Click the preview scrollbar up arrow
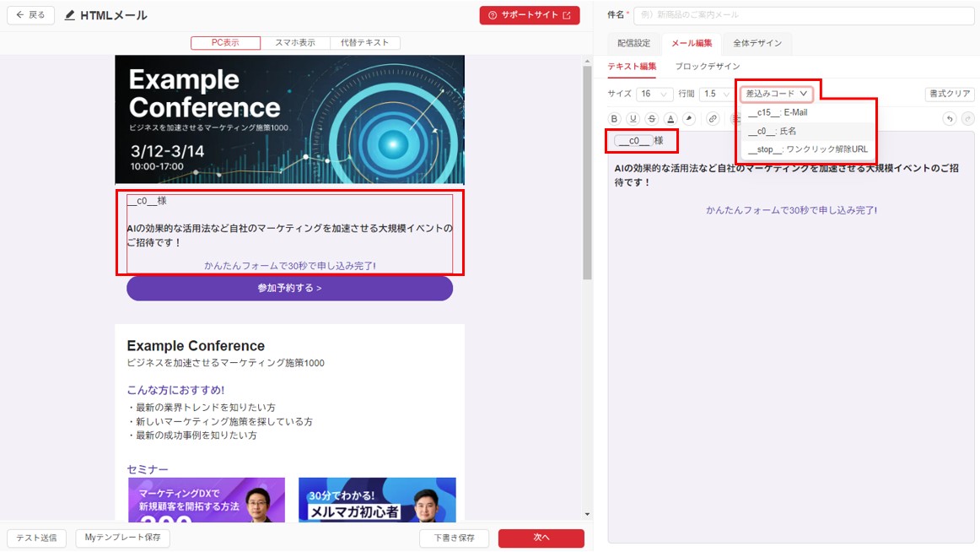This screenshot has width=980, height=552. pyautogui.click(x=587, y=62)
